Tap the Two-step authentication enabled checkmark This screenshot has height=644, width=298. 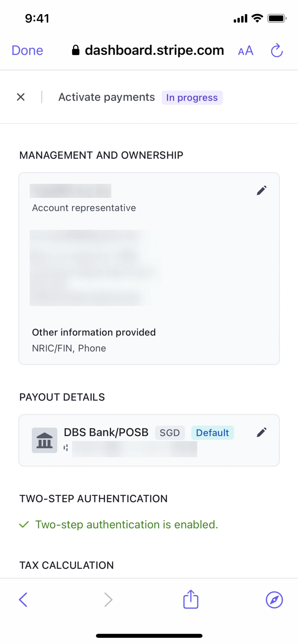click(x=24, y=525)
